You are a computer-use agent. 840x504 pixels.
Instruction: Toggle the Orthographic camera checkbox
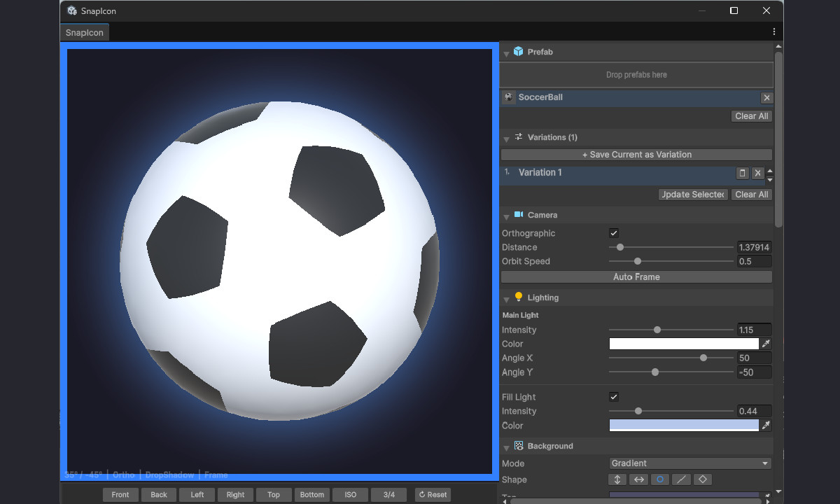coord(613,232)
